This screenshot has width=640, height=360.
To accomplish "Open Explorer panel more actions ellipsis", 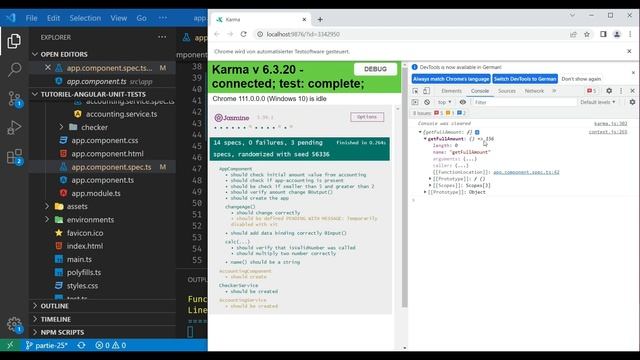I will (x=162, y=37).
